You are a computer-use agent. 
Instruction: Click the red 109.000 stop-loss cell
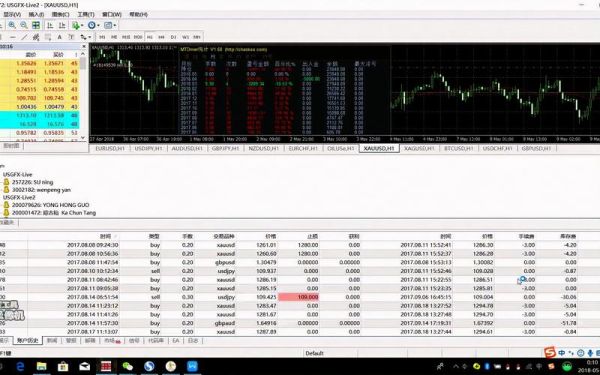coord(298,297)
